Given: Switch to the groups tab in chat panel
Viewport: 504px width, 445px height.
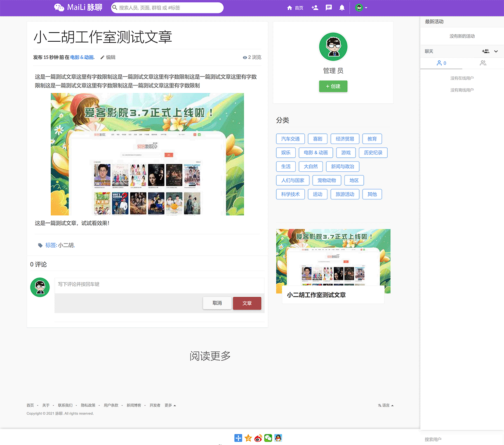Looking at the screenshot, I should [x=483, y=63].
